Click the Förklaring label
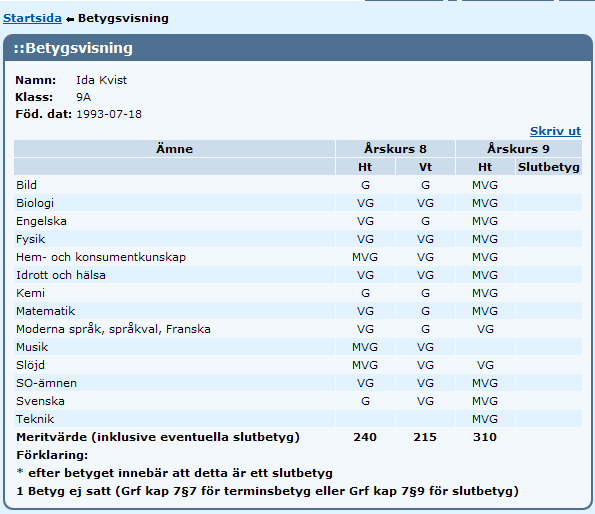The height and width of the screenshot is (514, 595). click(x=52, y=455)
